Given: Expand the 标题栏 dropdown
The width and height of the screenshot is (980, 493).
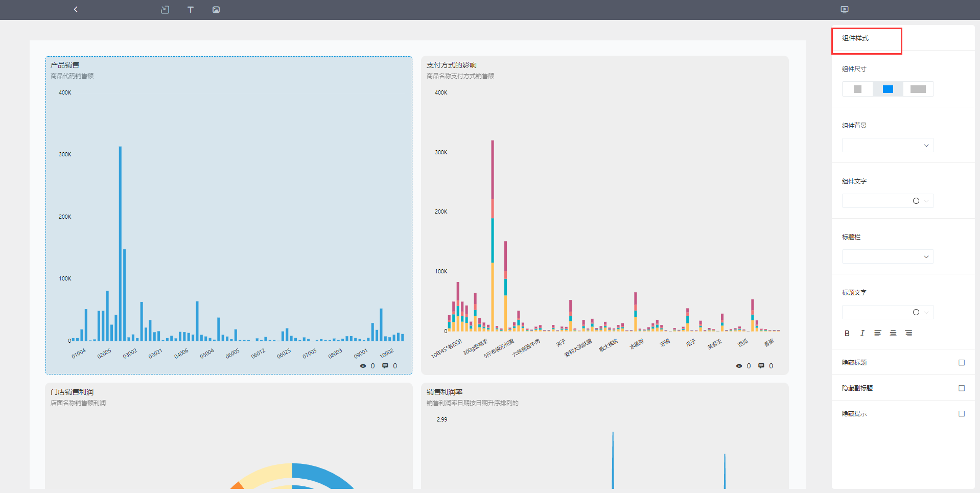Looking at the screenshot, I should [x=888, y=256].
